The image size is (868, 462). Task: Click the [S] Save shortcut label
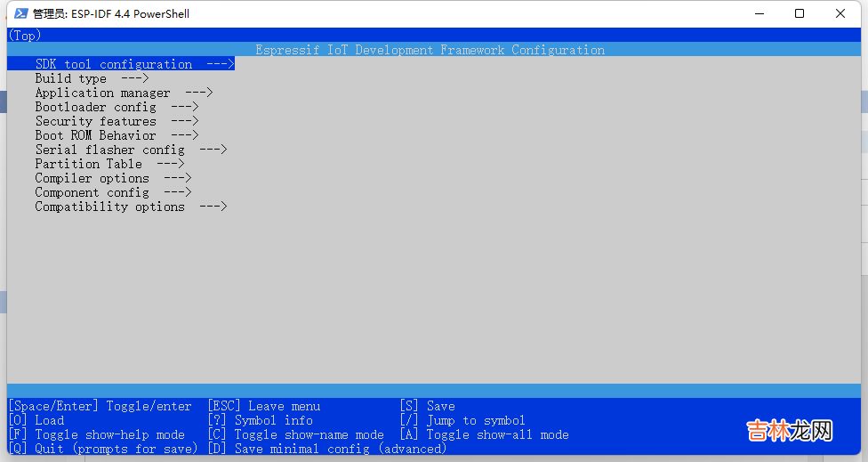click(x=428, y=406)
